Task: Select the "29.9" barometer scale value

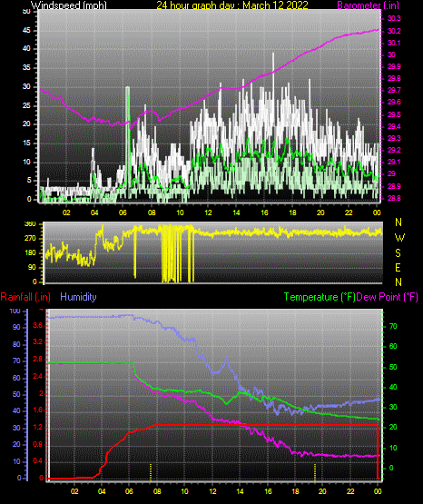Action: pos(394,66)
